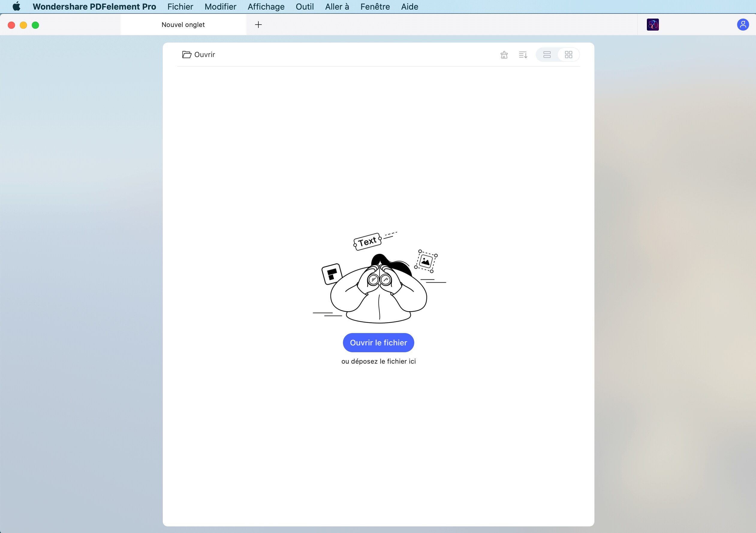Open the Aller à menu
Viewport: 756px width, 533px height.
point(337,7)
